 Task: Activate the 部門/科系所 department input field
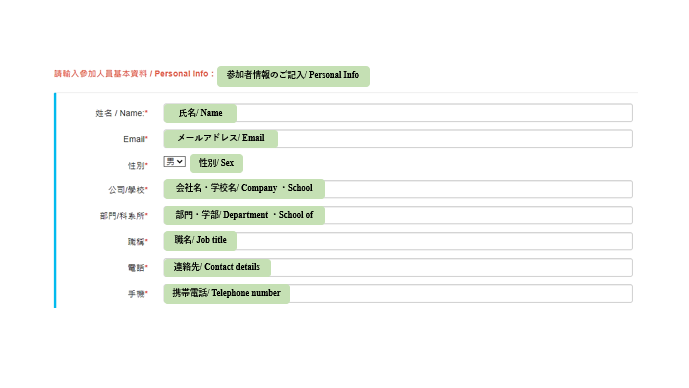398,215
